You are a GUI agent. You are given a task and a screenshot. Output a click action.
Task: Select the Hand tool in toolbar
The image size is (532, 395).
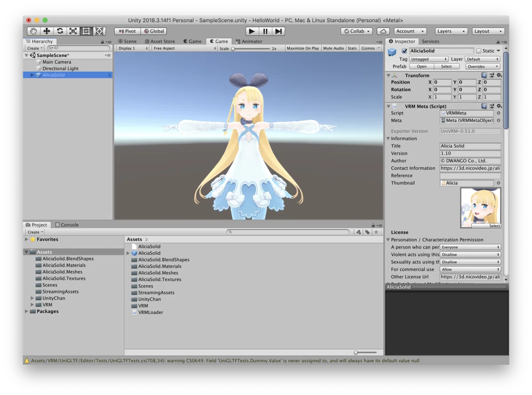33,31
